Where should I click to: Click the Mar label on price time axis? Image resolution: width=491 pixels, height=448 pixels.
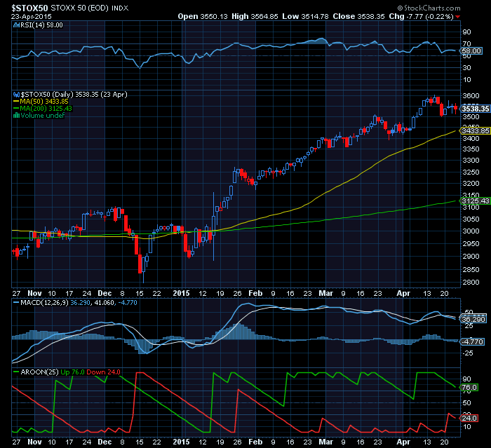[x=325, y=293]
